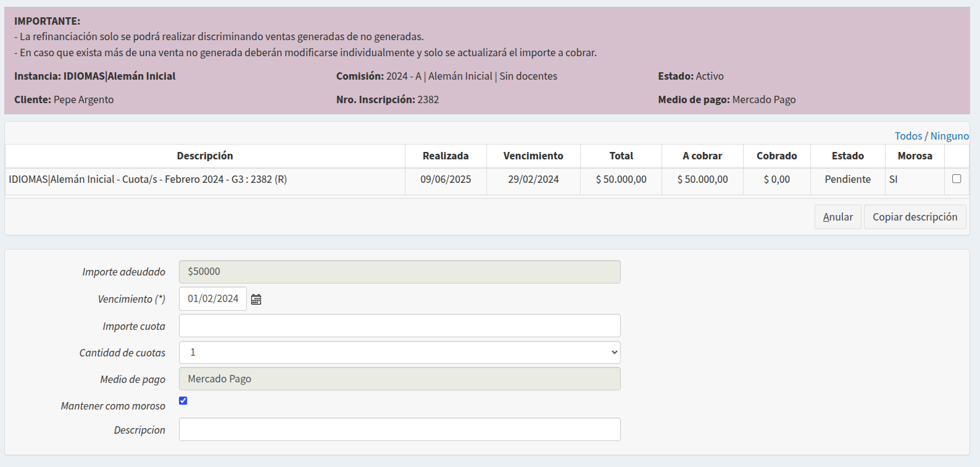Click the Morosa column header
The width and height of the screenshot is (980, 467).
click(x=915, y=156)
